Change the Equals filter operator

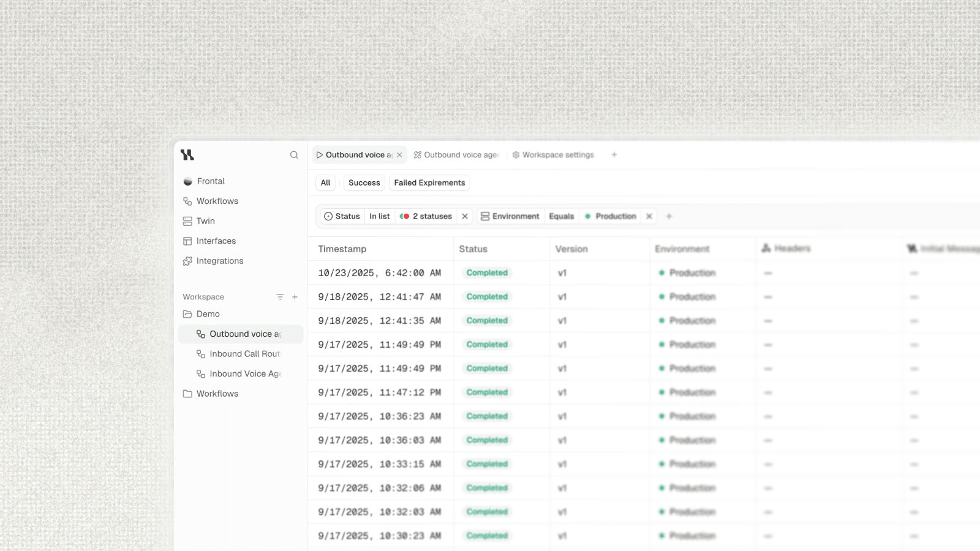tap(562, 216)
